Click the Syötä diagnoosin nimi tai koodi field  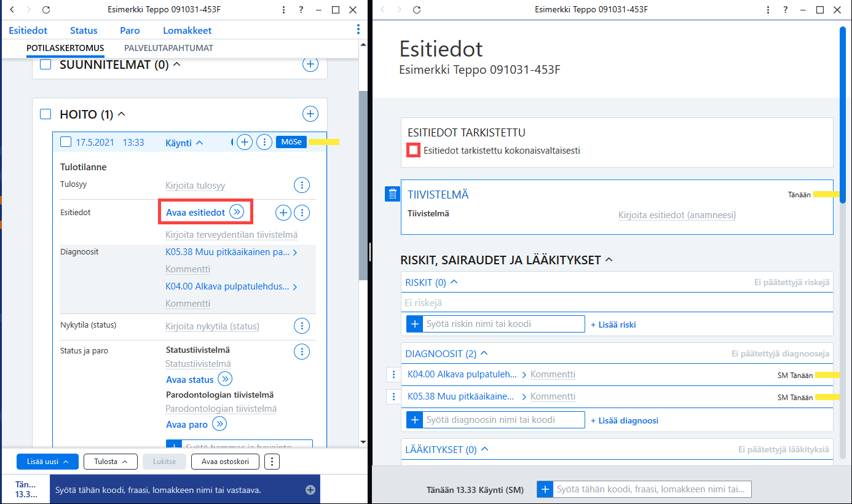[503, 420]
